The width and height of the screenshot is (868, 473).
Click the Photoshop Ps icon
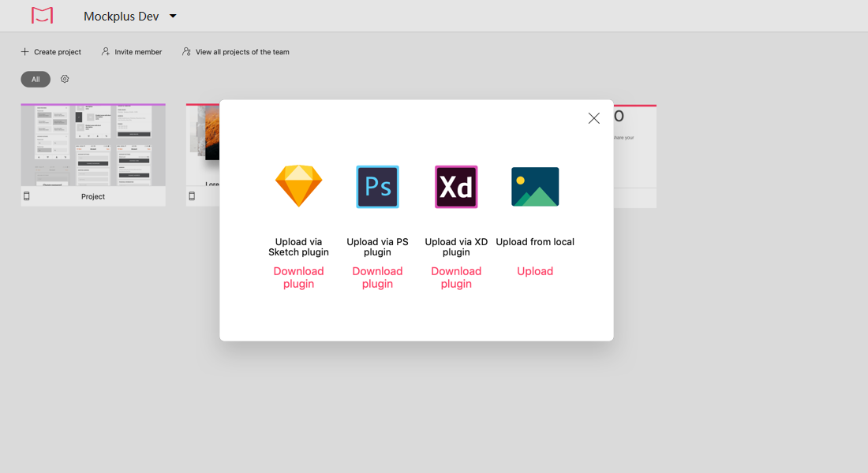click(377, 187)
